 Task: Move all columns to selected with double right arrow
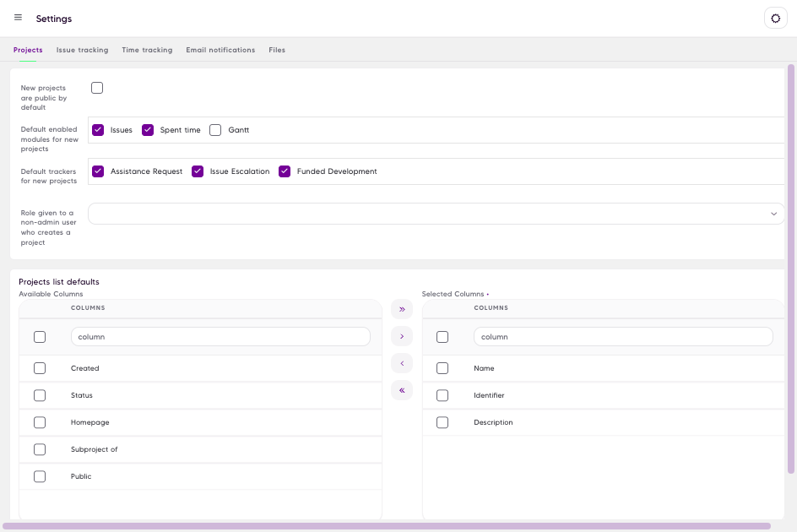[x=402, y=309]
